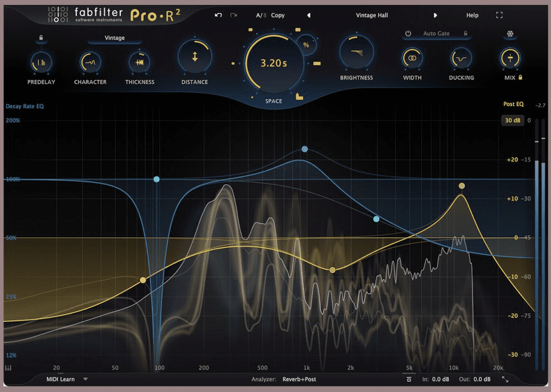Click the Ducking knob
Image resolution: width=551 pixels, height=392 pixels.
point(461,58)
